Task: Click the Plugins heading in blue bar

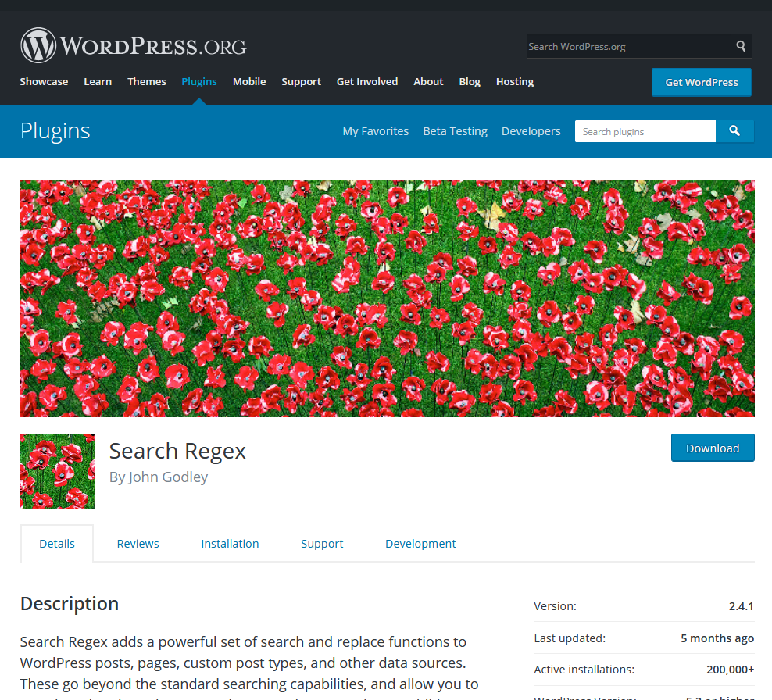Action: tap(55, 131)
